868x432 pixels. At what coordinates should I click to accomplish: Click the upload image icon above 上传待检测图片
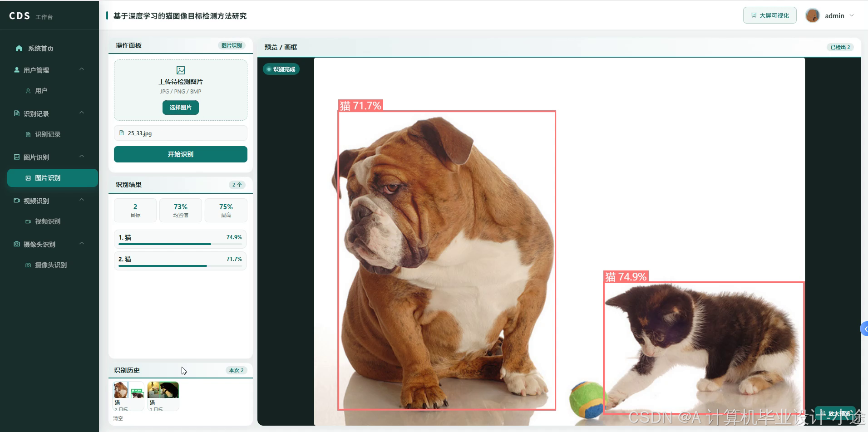(181, 70)
